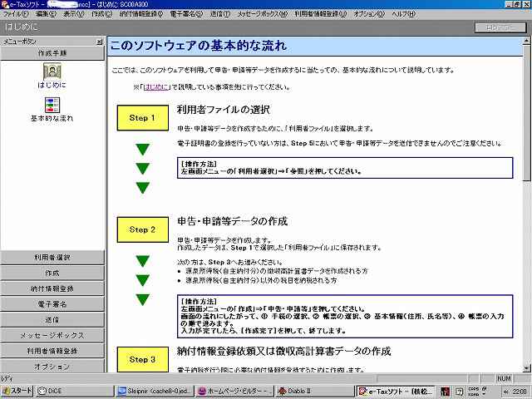Click the メッセージボックス button in the left menu

coord(52,336)
